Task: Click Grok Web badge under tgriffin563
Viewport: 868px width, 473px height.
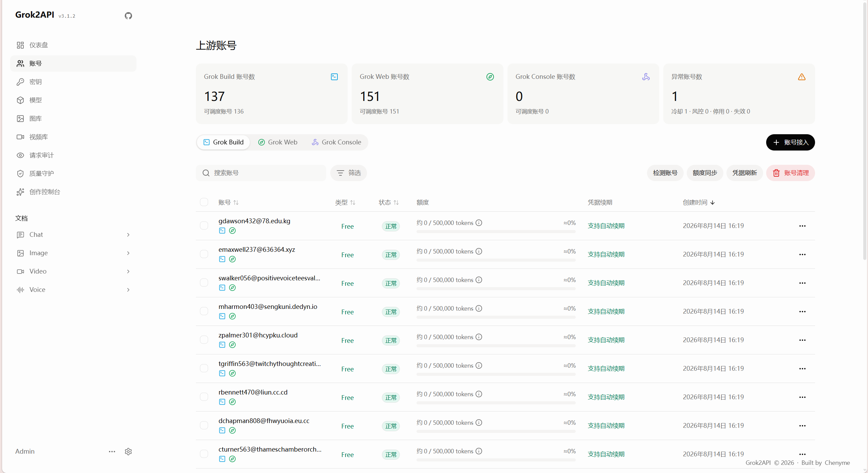Action: click(232, 373)
